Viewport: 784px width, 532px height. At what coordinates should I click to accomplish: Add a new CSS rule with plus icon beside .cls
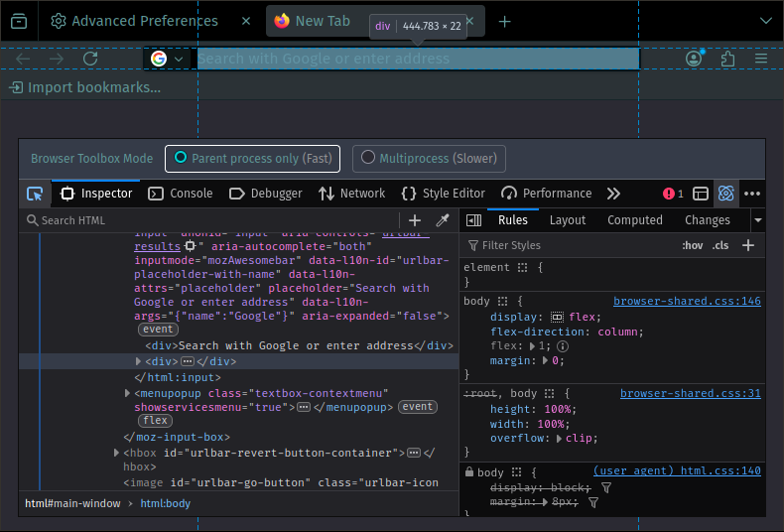pyautogui.click(x=748, y=245)
